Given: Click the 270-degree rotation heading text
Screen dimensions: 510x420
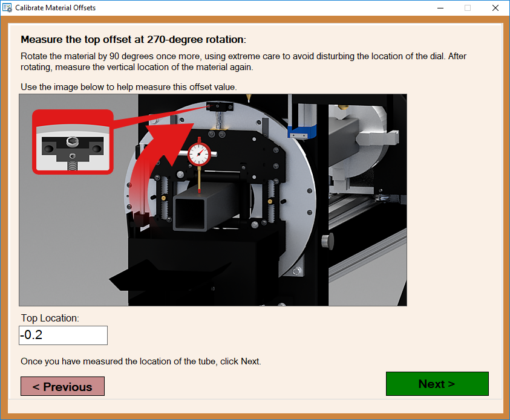Looking at the screenshot, I should coord(133,40).
